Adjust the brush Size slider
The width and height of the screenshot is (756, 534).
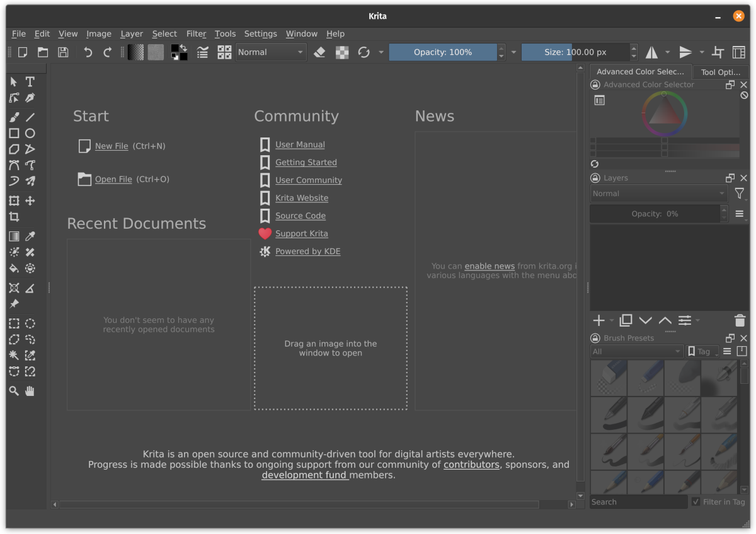click(575, 52)
